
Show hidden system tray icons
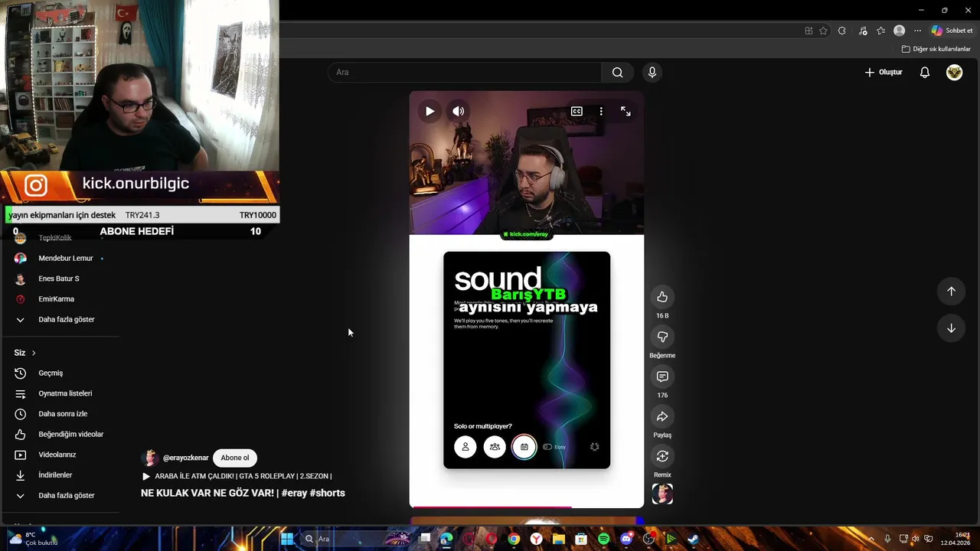coord(871,539)
